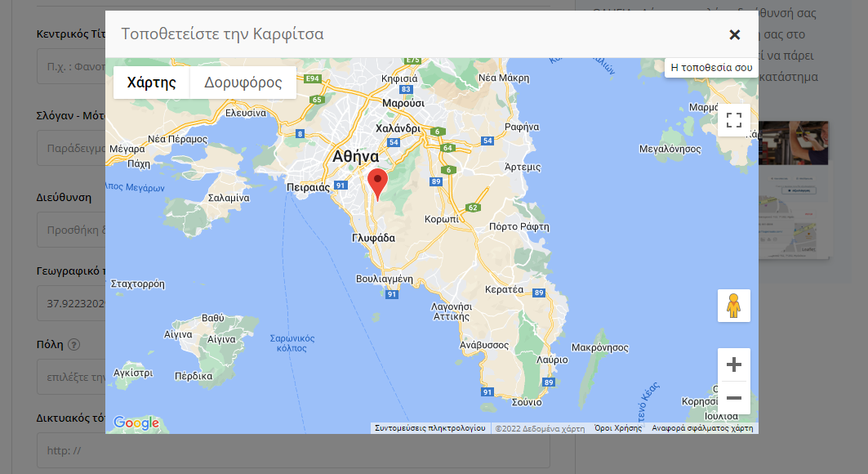Click the Μακρόνησος island label
This screenshot has width=868, height=474.
600,348
